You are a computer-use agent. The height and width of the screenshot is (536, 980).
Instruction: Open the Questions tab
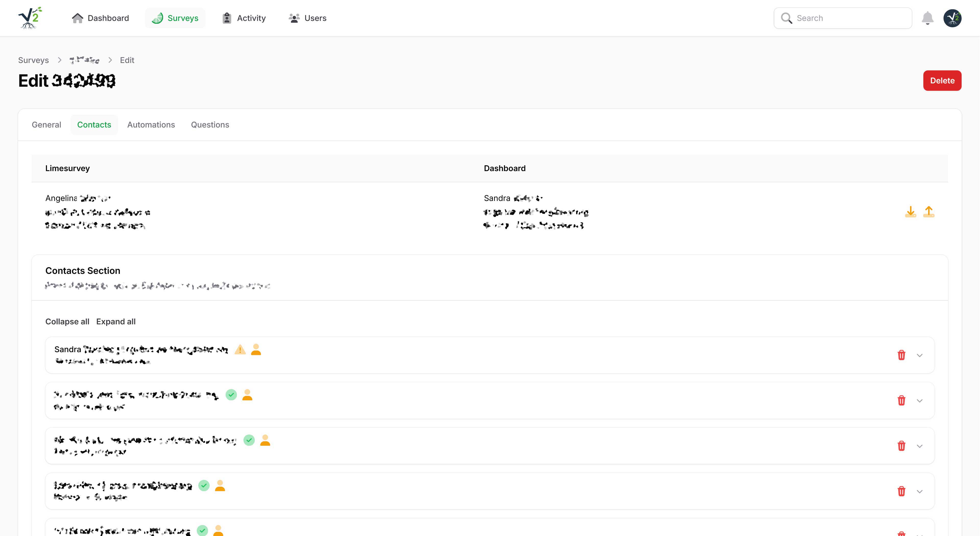(x=210, y=125)
